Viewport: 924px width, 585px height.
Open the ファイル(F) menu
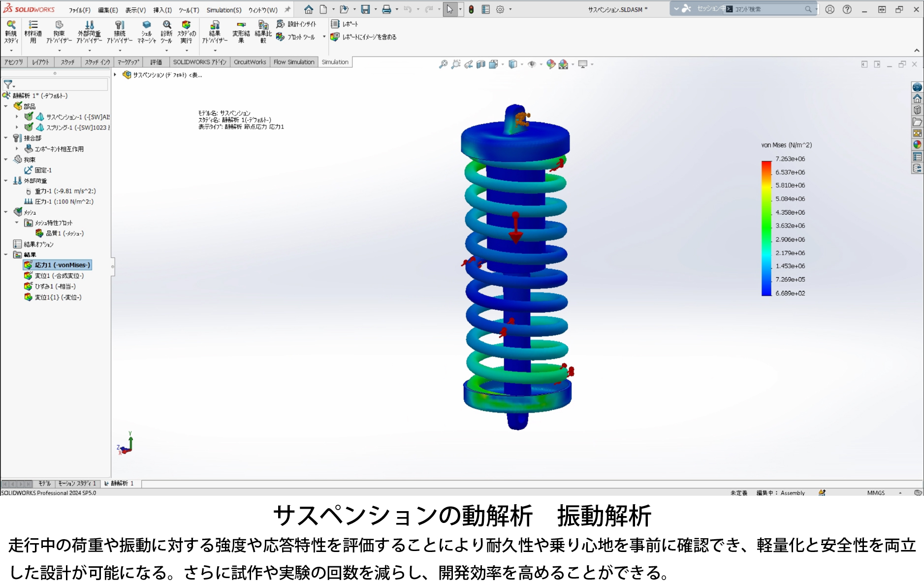click(80, 10)
